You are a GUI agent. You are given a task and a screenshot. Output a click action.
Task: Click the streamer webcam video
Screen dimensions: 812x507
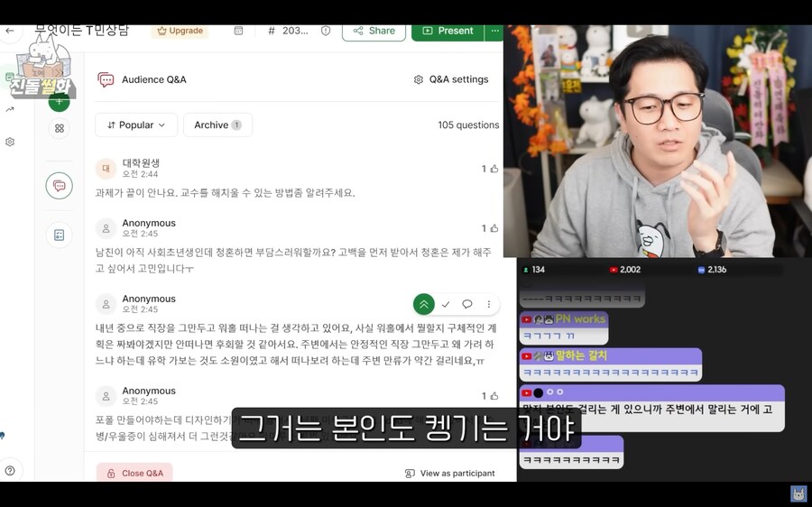(658, 141)
